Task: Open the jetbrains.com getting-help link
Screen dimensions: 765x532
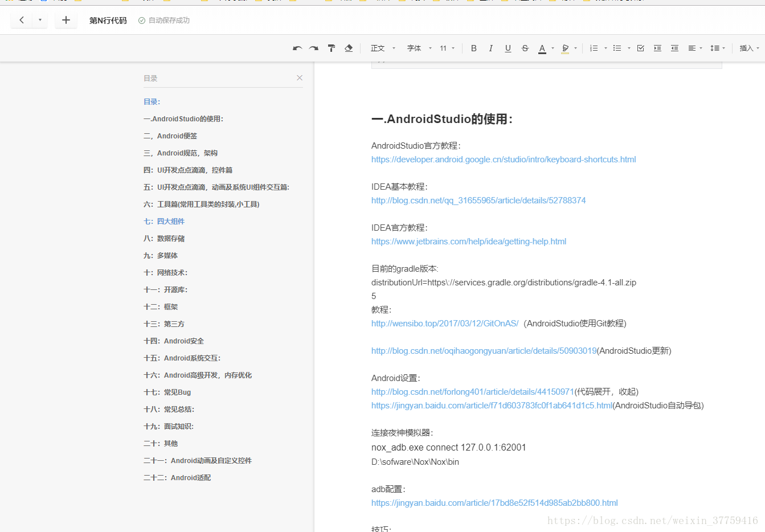Action: (x=469, y=242)
